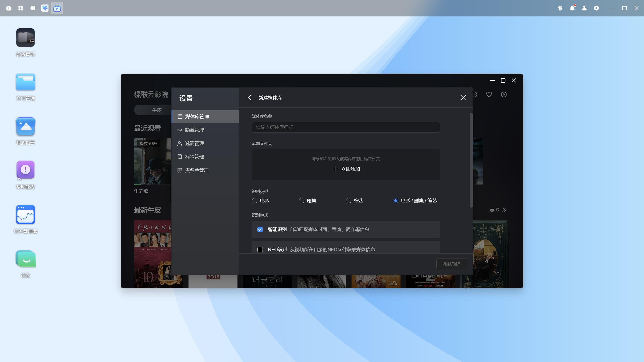Open the 帮助教程 help icon
Screen dimensions: 644x362
pos(25,170)
